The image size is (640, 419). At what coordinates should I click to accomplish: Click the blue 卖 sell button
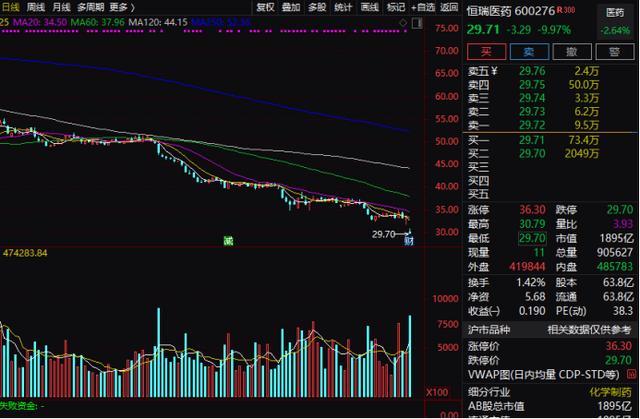pyautogui.click(x=529, y=52)
